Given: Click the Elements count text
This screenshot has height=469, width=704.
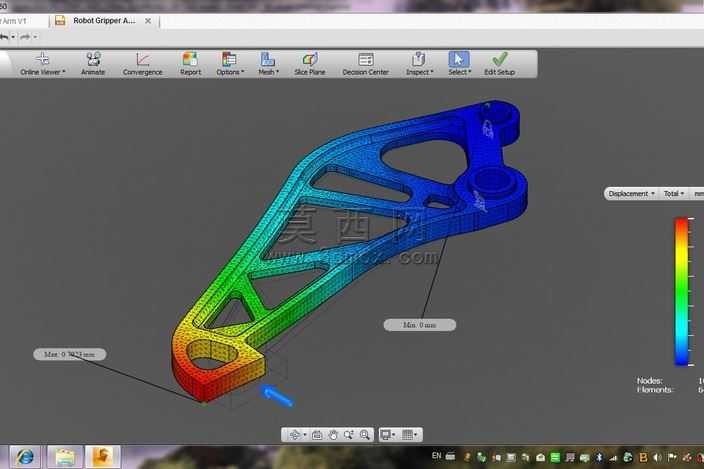Looking at the screenshot, I should [654, 390].
